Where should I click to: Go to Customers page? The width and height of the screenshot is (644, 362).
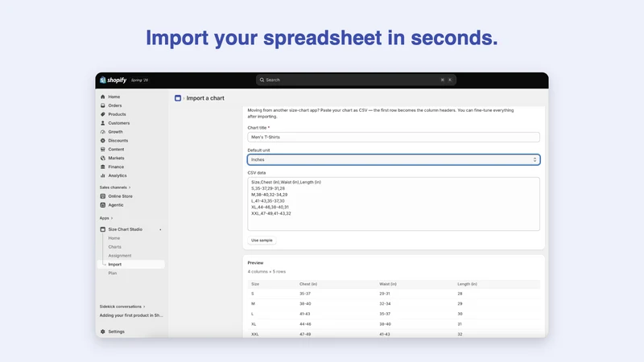[x=118, y=123]
